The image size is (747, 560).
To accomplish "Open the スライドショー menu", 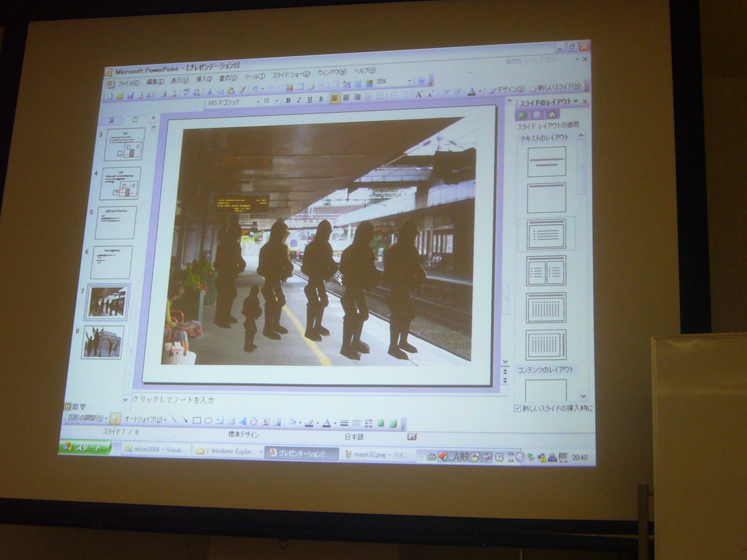I will [291, 75].
